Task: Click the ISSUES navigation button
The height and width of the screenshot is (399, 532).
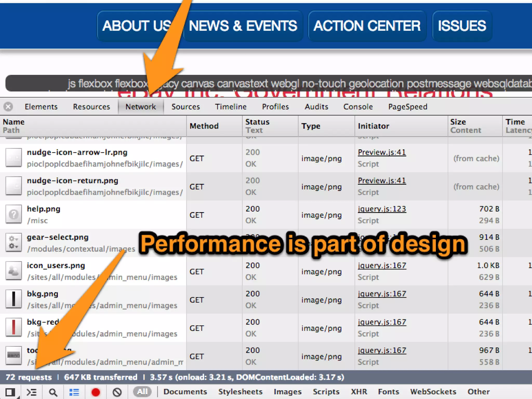Action: point(462,26)
